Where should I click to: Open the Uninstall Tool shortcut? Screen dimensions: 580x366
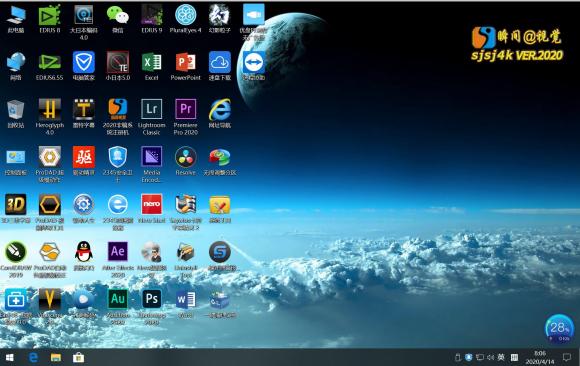[x=186, y=252]
